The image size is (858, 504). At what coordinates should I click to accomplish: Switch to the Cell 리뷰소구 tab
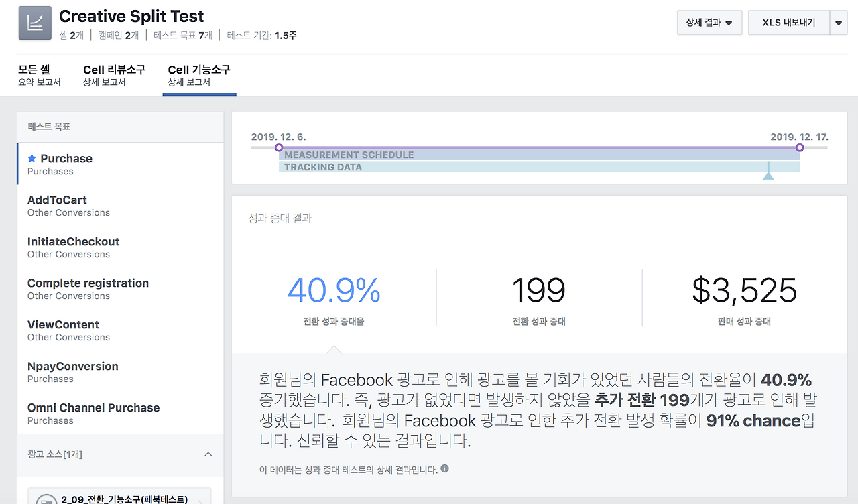(x=114, y=74)
